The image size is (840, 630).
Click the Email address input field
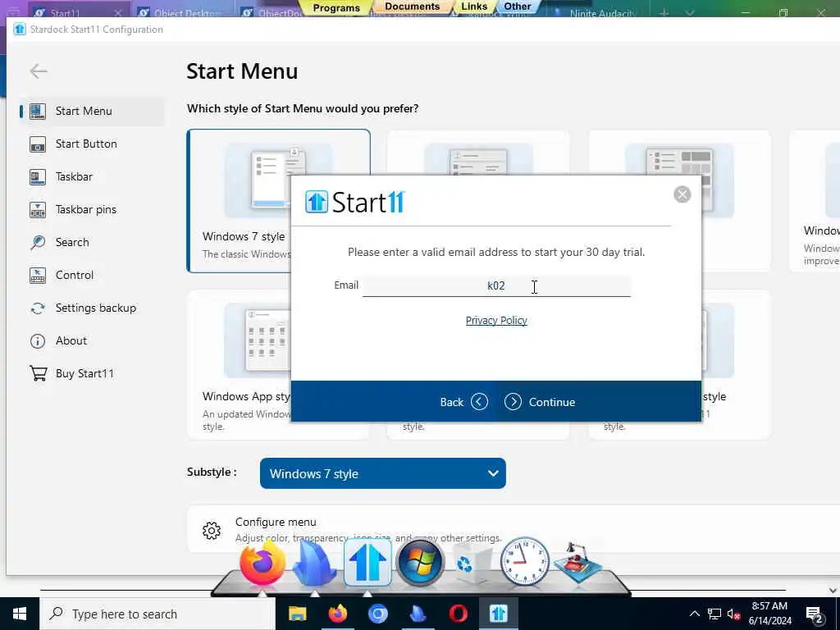point(496,285)
